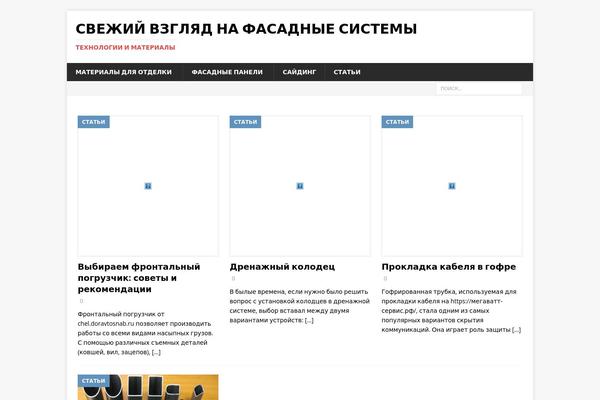Open the site title 'Свежий взгляд на фасадные системы'

(246, 29)
